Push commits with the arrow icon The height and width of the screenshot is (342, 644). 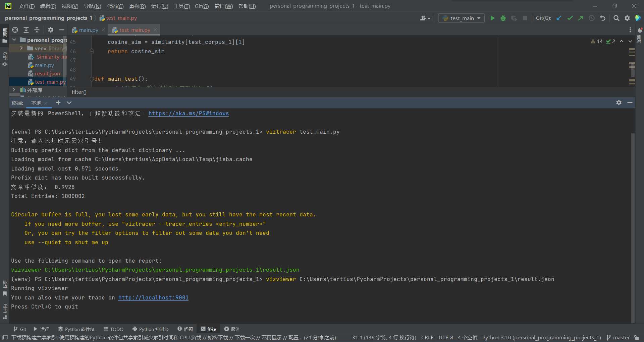tap(581, 18)
